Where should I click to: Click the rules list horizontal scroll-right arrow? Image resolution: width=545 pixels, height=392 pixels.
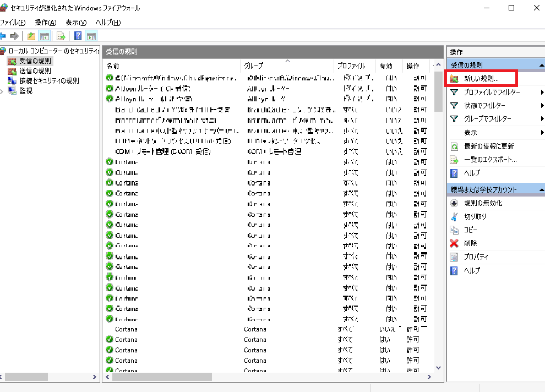[429, 377]
